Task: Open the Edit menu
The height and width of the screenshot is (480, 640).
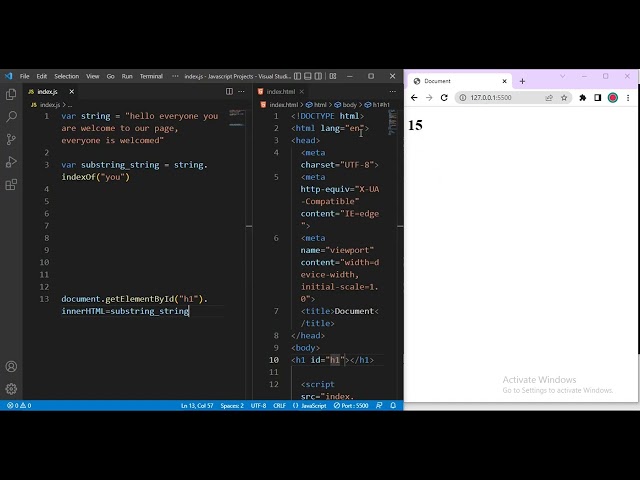Action: point(42,76)
